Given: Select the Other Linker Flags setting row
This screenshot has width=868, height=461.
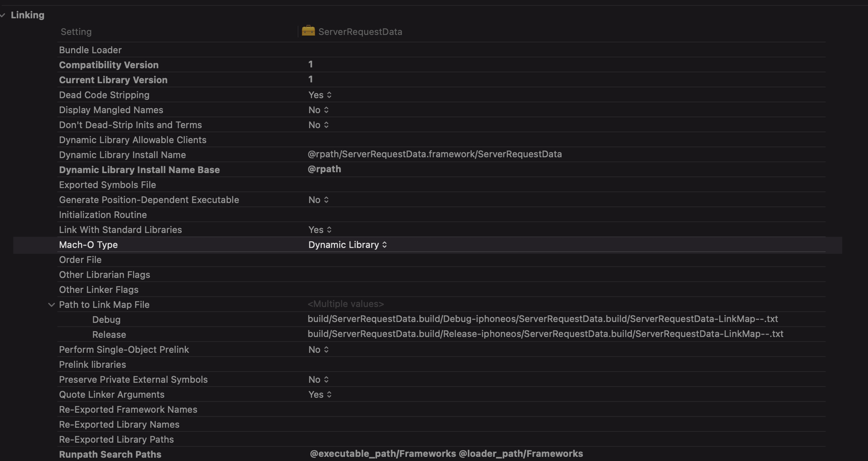Looking at the screenshot, I should coord(99,290).
